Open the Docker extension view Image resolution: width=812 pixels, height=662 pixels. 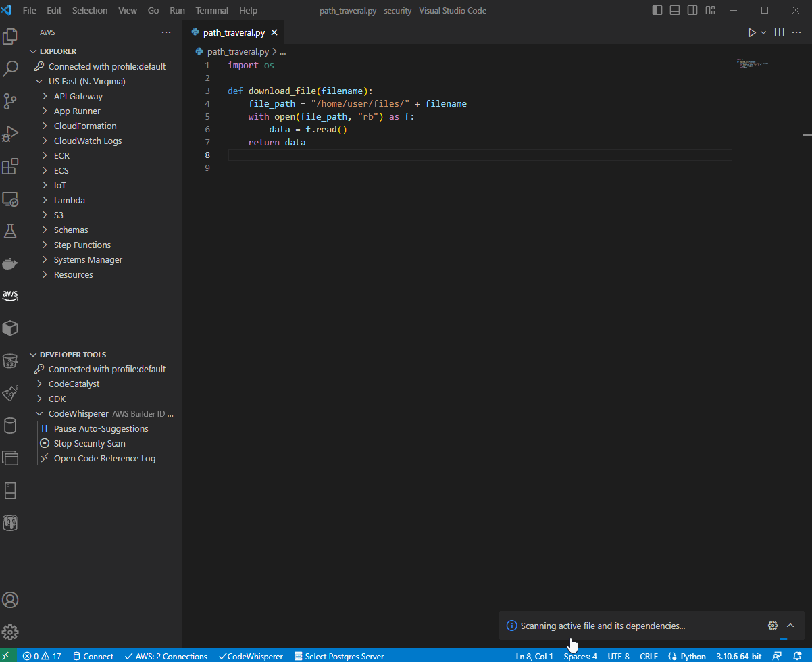click(x=10, y=263)
